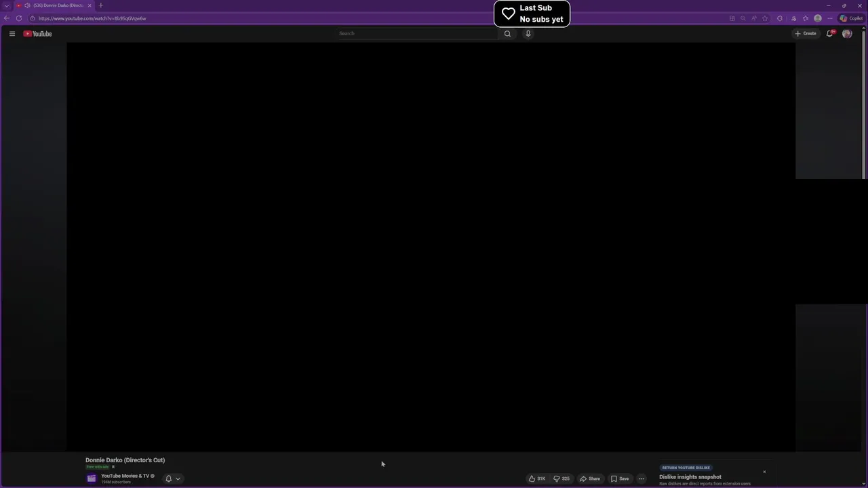This screenshot has height=488, width=868.
Task: Reload the page with the refresh icon
Action: [19, 18]
